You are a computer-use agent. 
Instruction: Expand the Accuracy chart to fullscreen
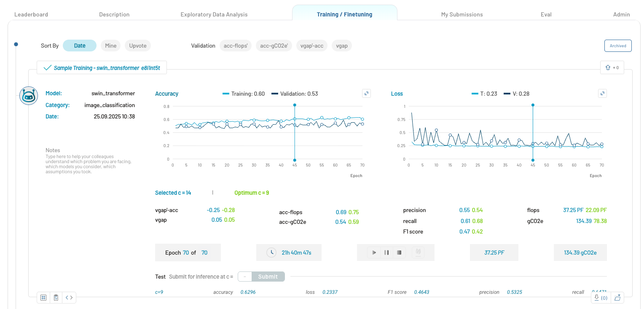[366, 94]
